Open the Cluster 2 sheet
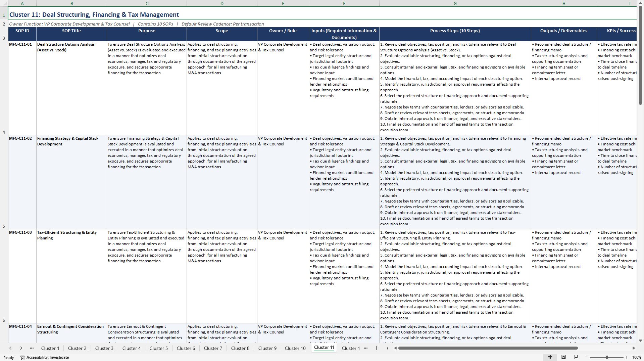 pyautogui.click(x=77, y=348)
